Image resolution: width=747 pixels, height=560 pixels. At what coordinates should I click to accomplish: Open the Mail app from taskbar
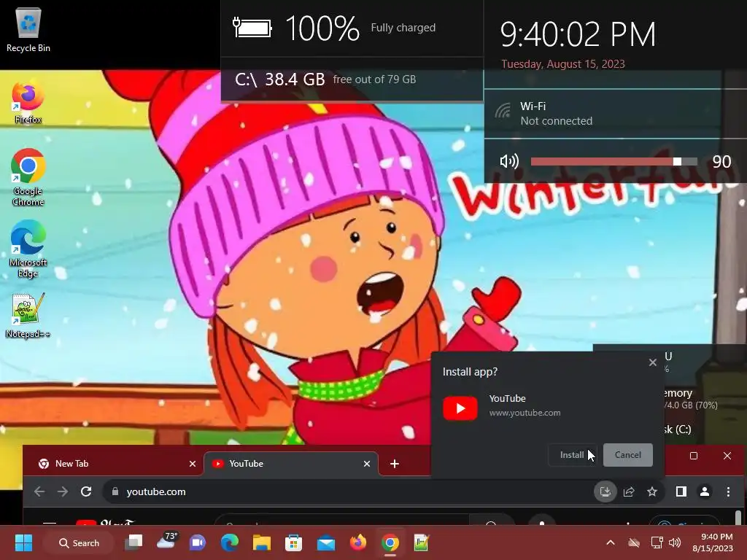(x=326, y=542)
